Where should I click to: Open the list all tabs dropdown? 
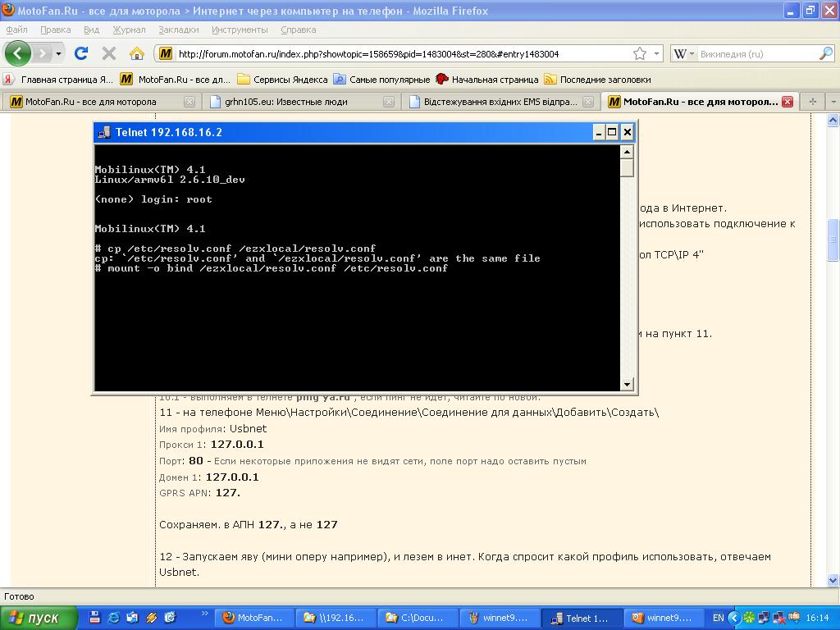point(833,102)
